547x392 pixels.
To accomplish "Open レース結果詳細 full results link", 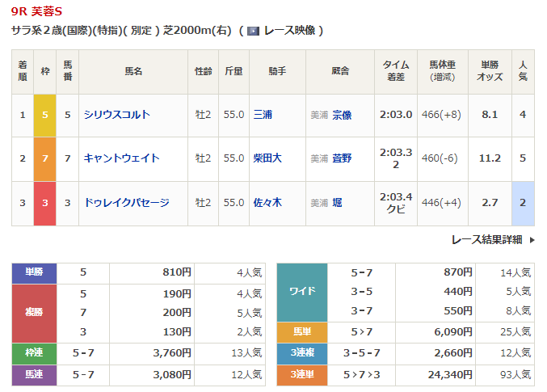I will click(x=487, y=240).
